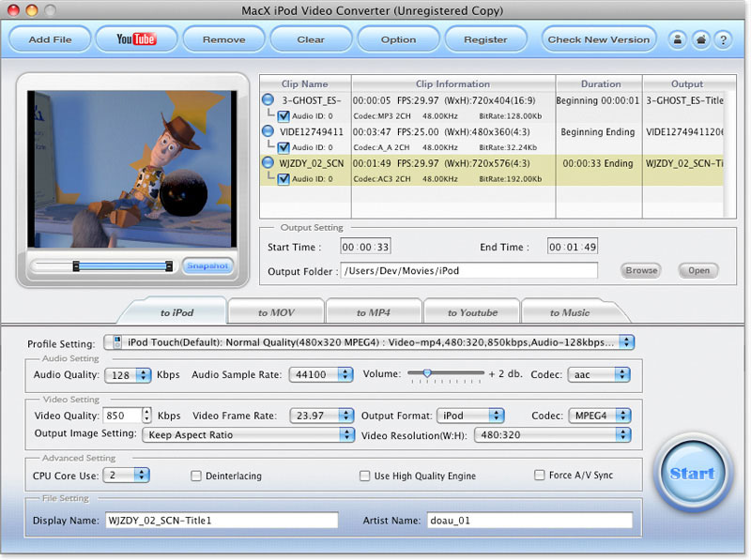
Task: Open the help question mark icon
Action: [x=723, y=39]
